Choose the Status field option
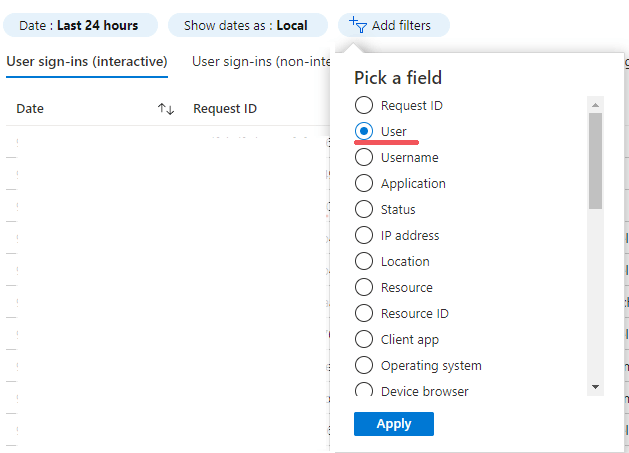Viewport: 629px width, 453px height. [x=364, y=209]
